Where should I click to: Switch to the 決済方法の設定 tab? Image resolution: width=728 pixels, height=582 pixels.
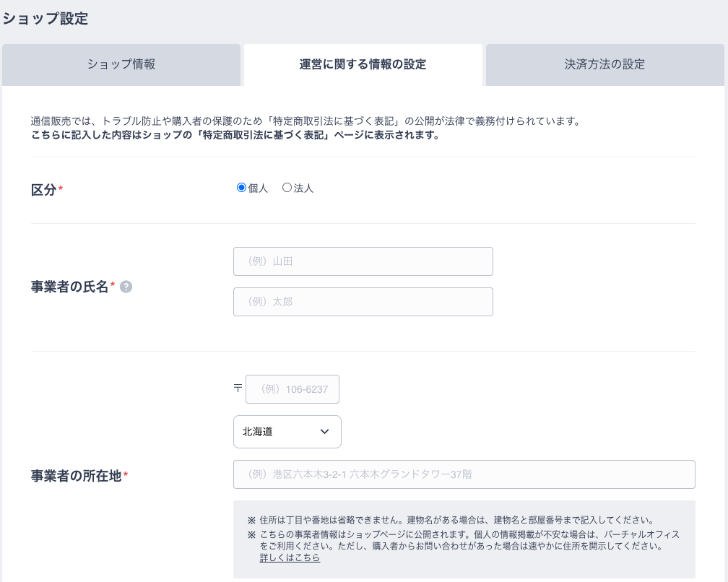pyautogui.click(x=605, y=65)
